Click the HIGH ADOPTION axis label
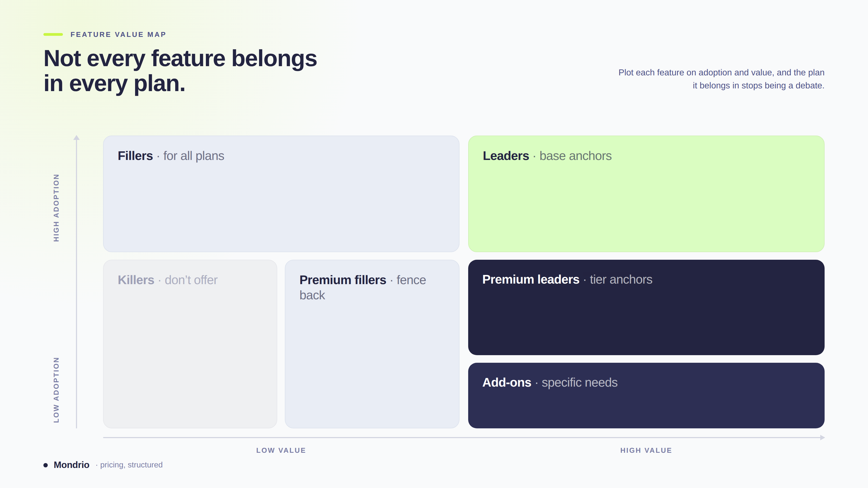This screenshot has width=868, height=488. coord(56,208)
